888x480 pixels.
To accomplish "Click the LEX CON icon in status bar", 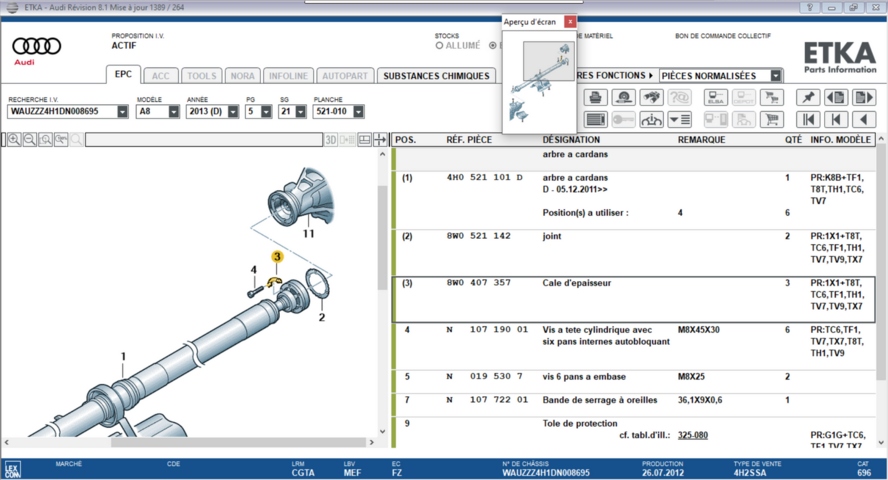I will [x=12, y=470].
